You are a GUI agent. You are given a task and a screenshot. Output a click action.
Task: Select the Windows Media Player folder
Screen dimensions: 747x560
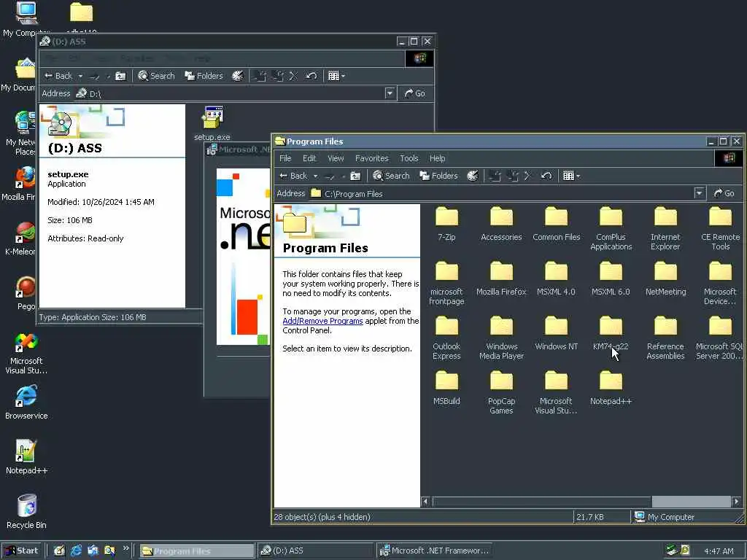501,338
